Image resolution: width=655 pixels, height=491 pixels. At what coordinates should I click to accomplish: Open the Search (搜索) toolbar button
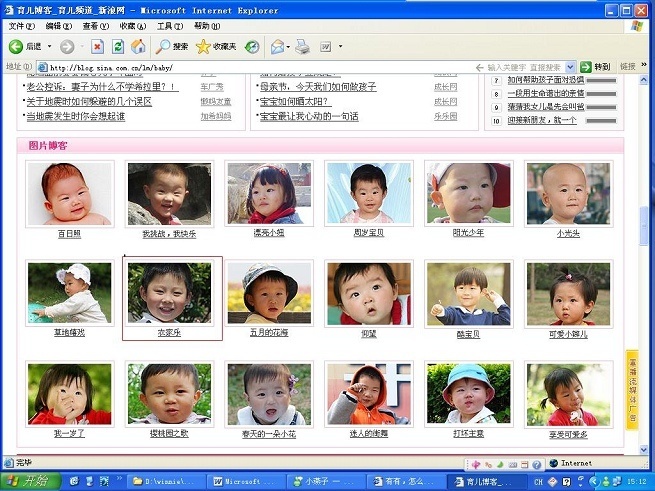click(x=171, y=47)
